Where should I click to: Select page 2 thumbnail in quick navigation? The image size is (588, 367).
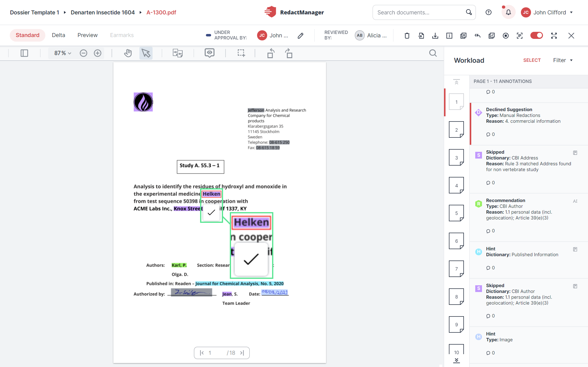(x=456, y=130)
